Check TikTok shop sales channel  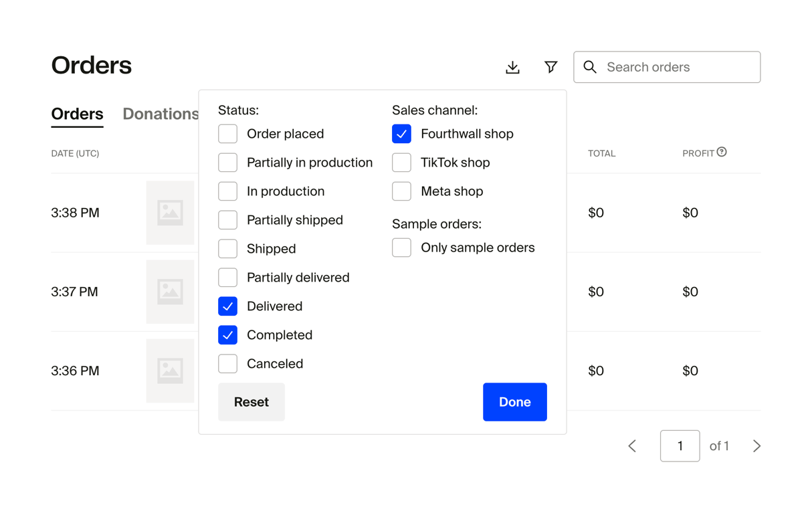(x=401, y=163)
